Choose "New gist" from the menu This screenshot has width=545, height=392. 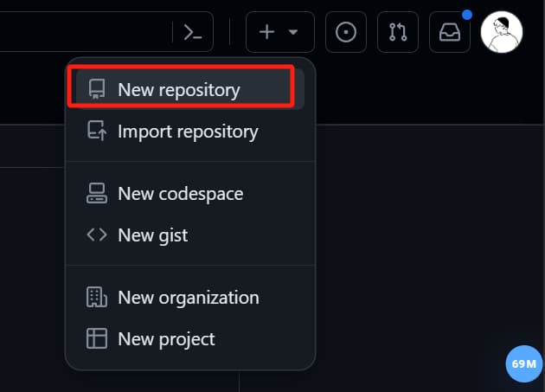point(152,235)
